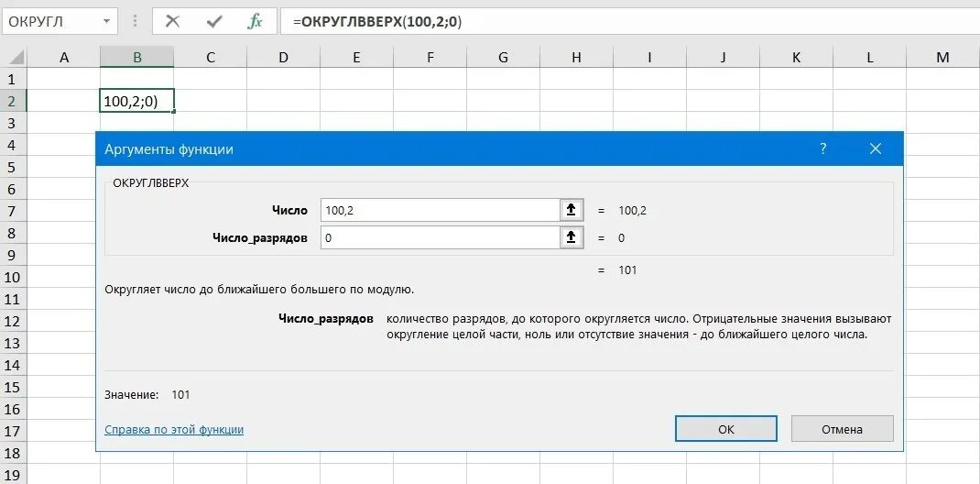Expand the Name Box dropdown arrow
Image resolution: width=980 pixels, height=484 pixels.
pyautogui.click(x=107, y=22)
